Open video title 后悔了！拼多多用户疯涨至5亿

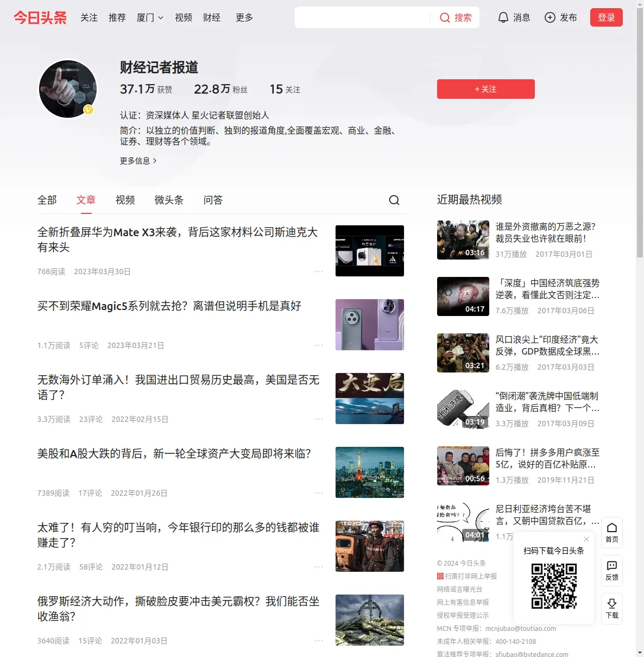pyautogui.click(x=548, y=458)
